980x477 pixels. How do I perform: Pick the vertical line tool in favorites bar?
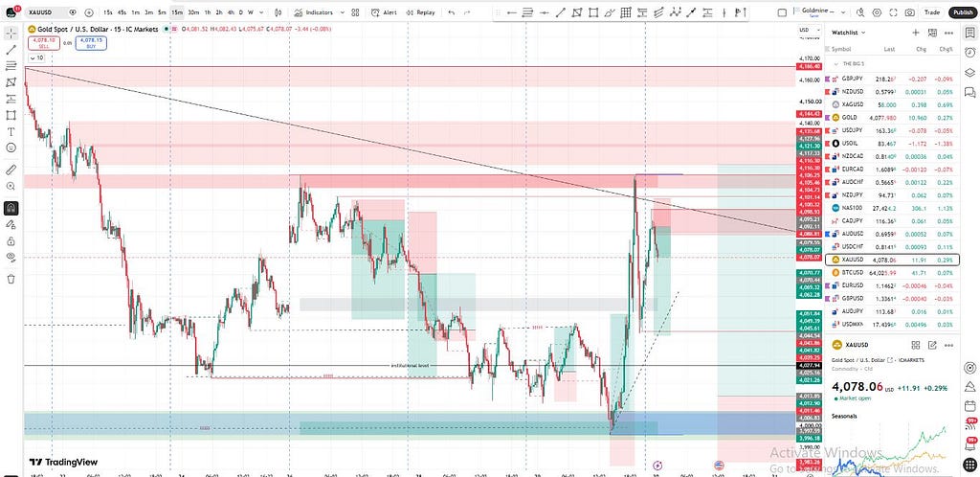pyautogui.click(x=724, y=12)
